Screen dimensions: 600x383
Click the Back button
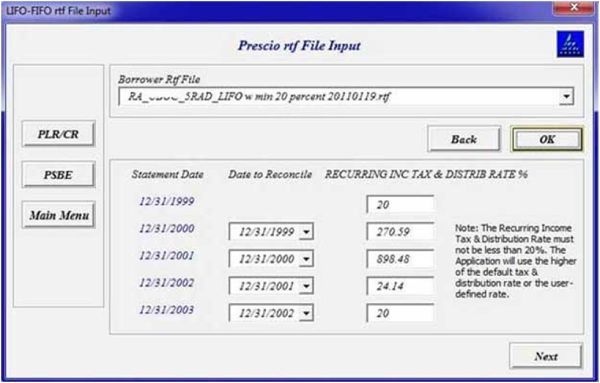(464, 139)
